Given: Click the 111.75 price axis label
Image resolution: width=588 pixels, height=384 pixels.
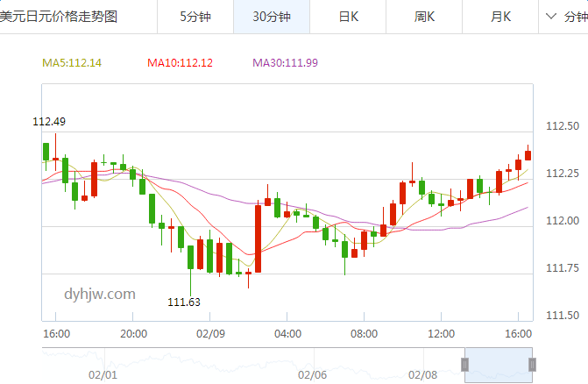Looking at the screenshot, I should pyautogui.click(x=563, y=268).
